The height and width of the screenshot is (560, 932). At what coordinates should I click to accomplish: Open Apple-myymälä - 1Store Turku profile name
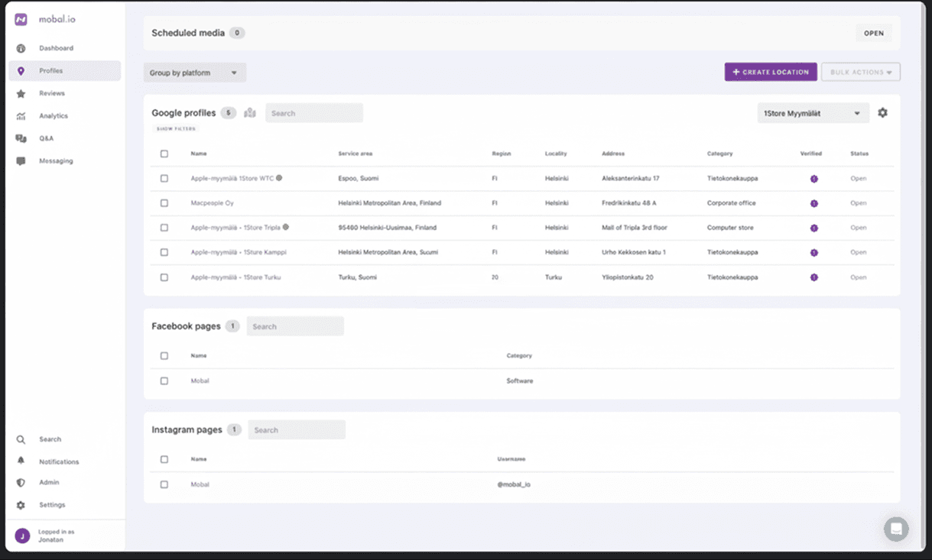pyautogui.click(x=235, y=277)
